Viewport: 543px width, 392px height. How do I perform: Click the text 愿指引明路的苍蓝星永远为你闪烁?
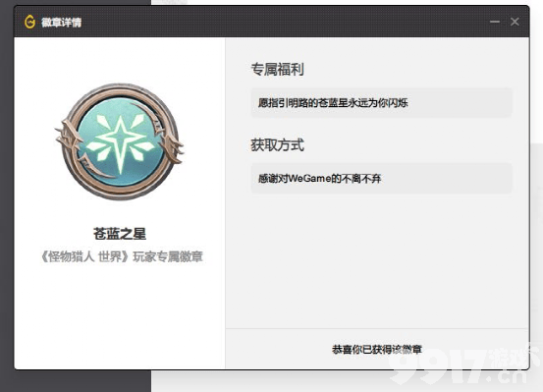click(x=333, y=102)
